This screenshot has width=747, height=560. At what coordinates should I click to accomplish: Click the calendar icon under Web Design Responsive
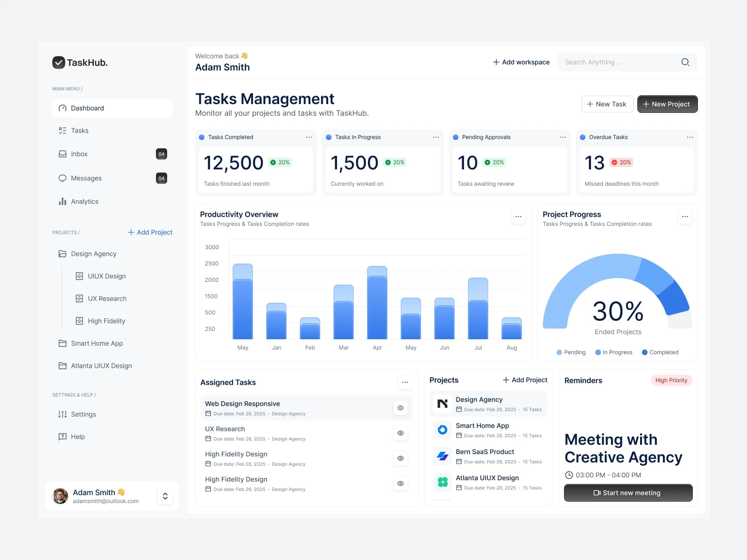pos(208,413)
